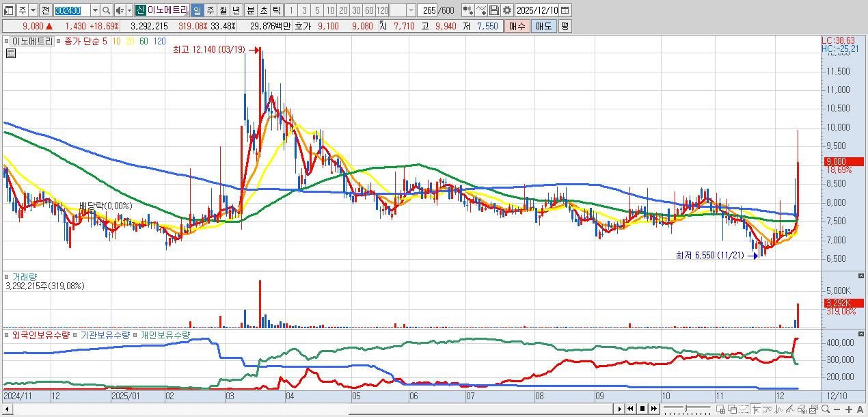Click the save floppy disk icon
Viewport: 868px width, 417px height.
(494, 10)
